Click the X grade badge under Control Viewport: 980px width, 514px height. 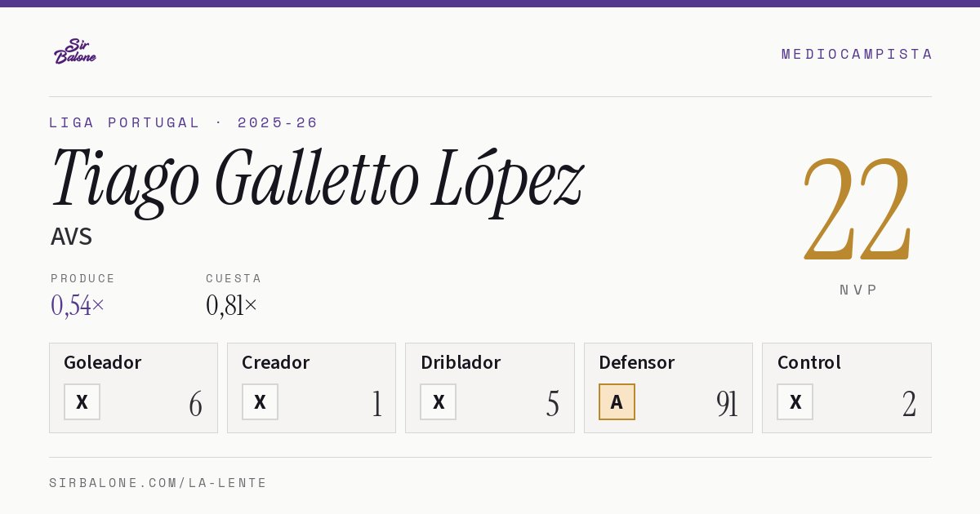[x=795, y=401]
